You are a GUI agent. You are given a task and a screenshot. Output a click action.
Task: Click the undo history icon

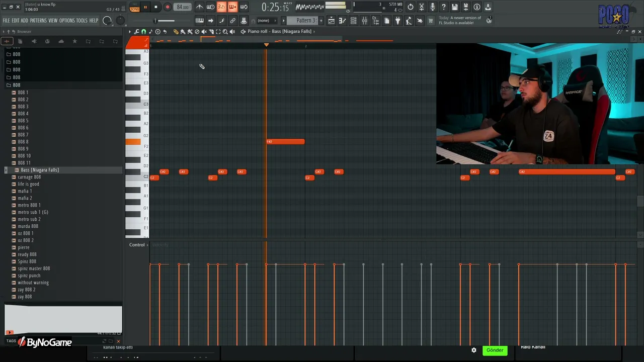coord(411,7)
